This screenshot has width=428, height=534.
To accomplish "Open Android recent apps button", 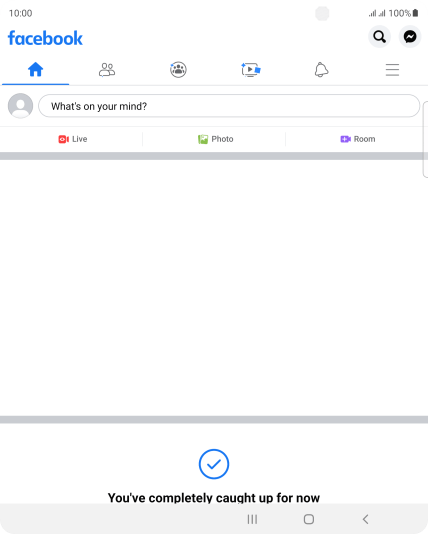I will 252,519.
